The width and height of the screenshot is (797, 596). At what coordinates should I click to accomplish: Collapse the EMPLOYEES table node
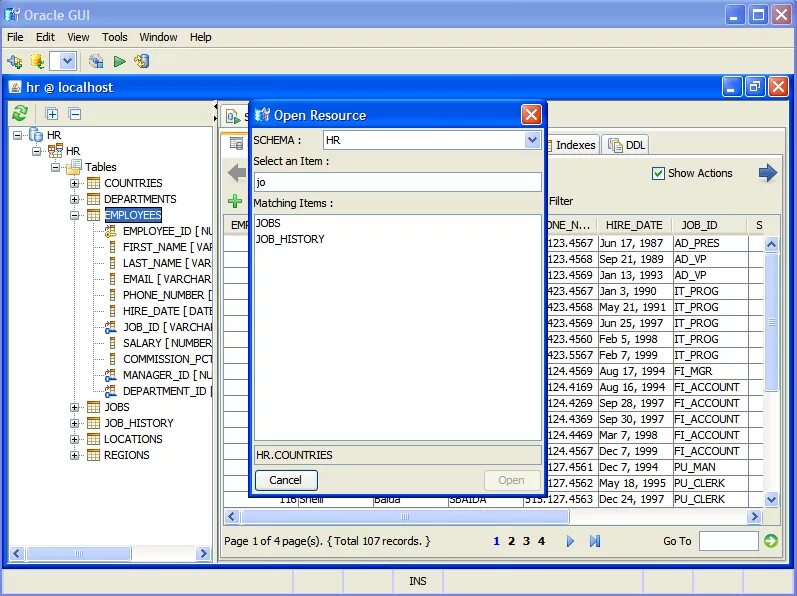click(x=75, y=215)
